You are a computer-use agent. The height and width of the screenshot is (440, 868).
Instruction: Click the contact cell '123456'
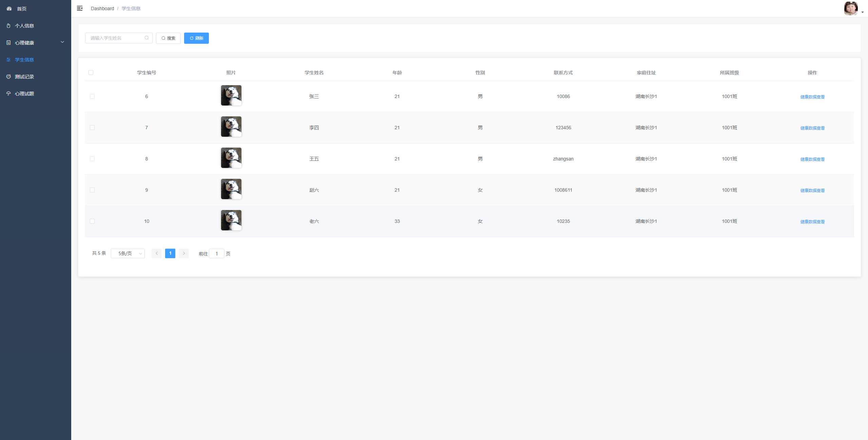563,128
